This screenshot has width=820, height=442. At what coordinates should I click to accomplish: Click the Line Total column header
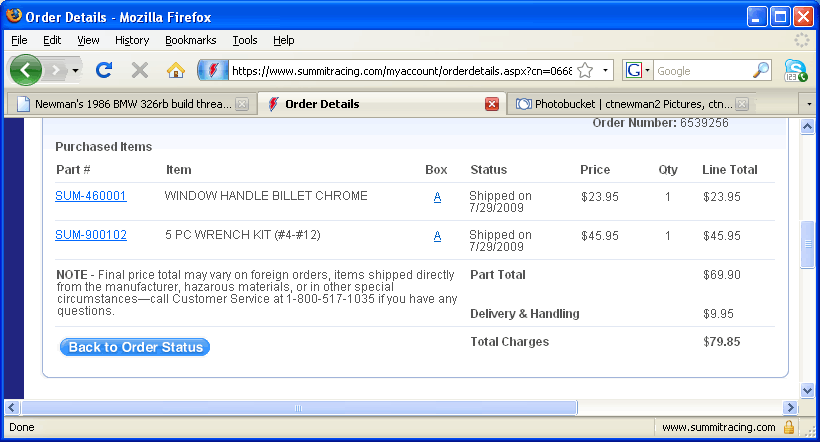[730, 169]
